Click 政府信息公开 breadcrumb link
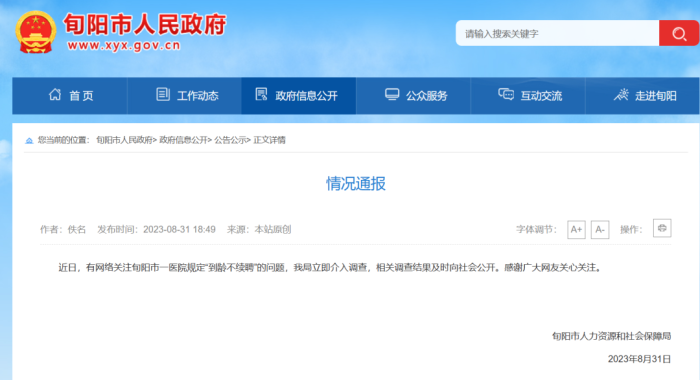 click(183, 140)
